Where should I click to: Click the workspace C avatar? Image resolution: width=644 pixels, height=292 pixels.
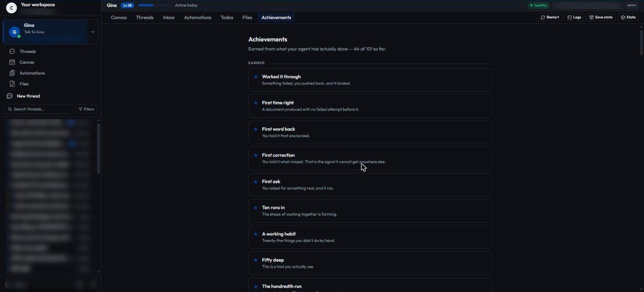pos(11,8)
